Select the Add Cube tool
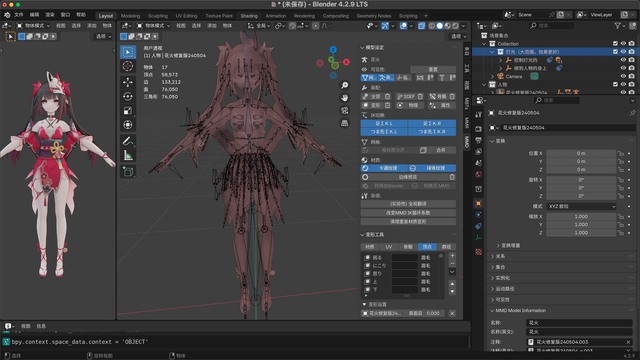 128,172
